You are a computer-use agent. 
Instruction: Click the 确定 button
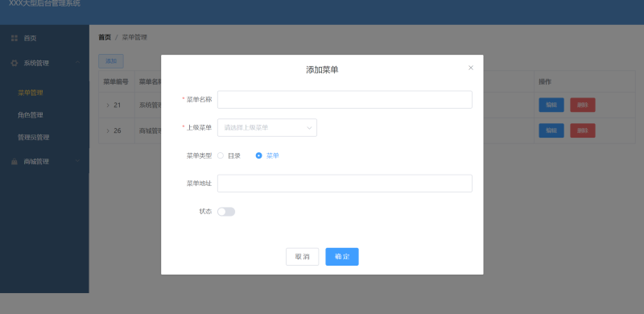[342, 257]
